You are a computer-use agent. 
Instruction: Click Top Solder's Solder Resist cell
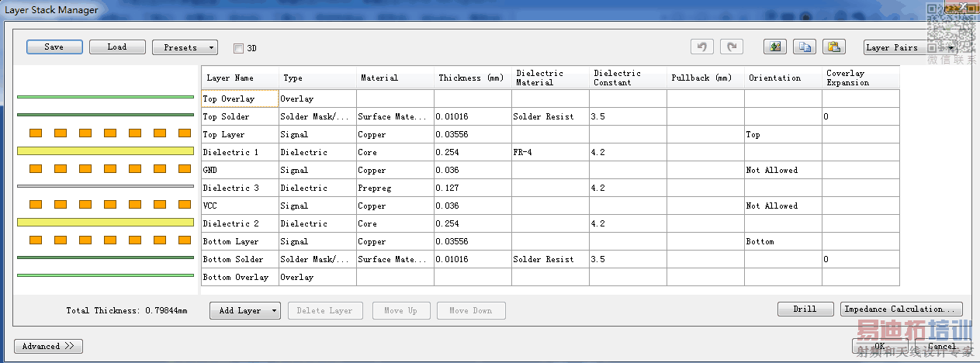pyautogui.click(x=550, y=116)
